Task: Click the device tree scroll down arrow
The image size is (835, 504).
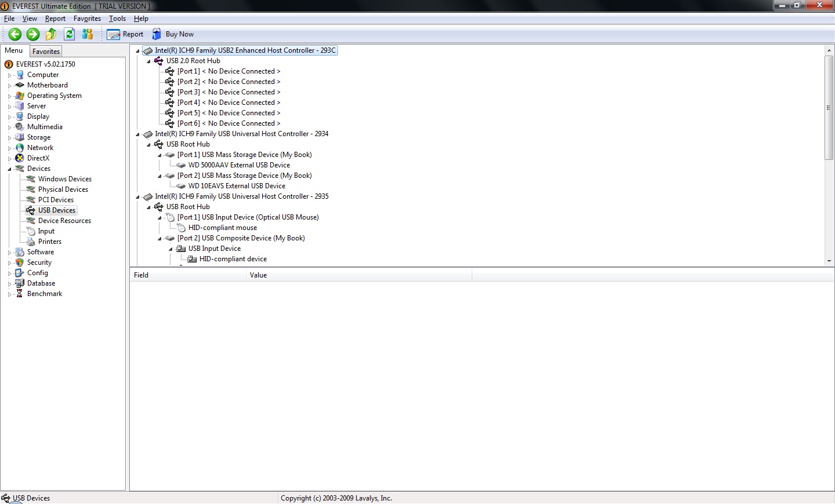Action: 829,261
